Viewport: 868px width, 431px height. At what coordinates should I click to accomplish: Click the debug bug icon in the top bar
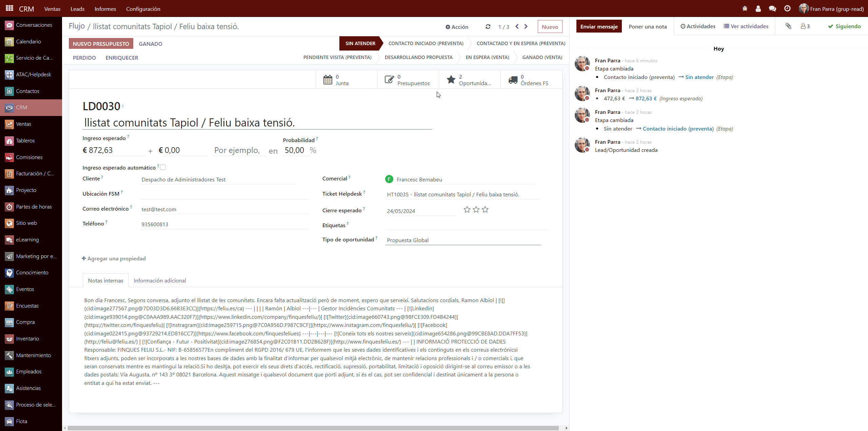pyautogui.click(x=745, y=9)
